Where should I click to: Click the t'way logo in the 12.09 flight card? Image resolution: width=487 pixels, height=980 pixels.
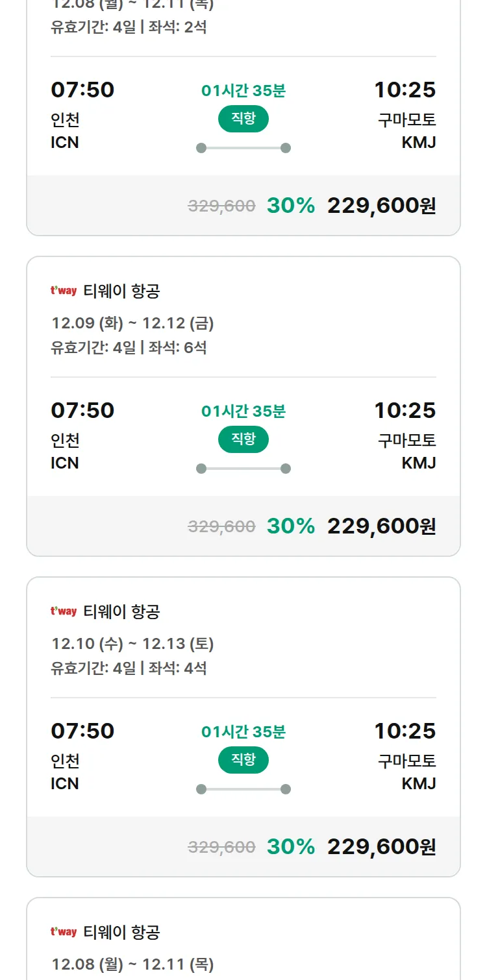pos(64,291)
